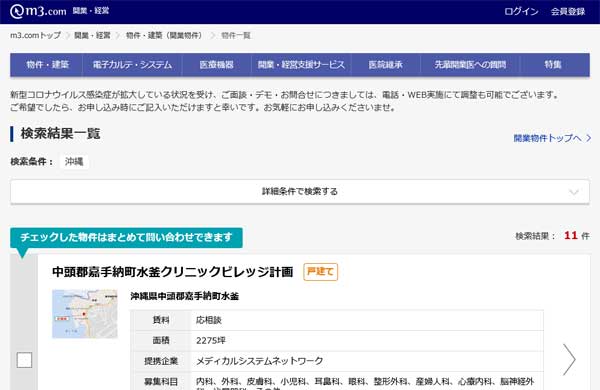Open 物件・建築（開業物件） breadcrumb link

(x=164, y=35)
